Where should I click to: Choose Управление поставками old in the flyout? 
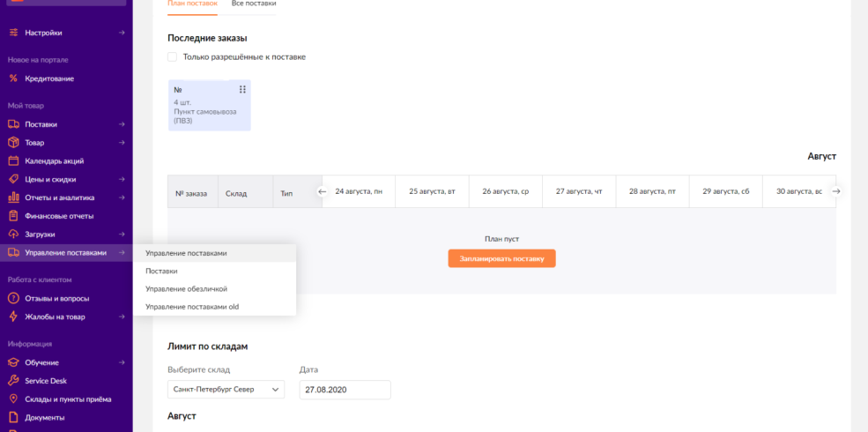tap(192, 307)
